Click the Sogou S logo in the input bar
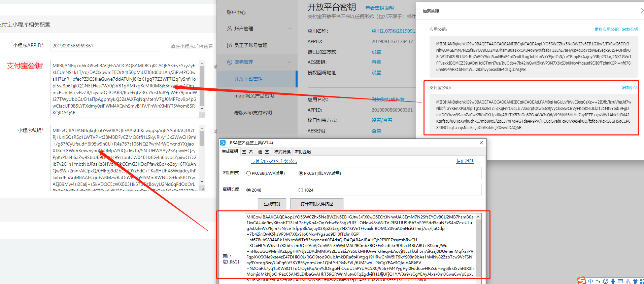The height and width of the screenshot is (284, 644). tap(582, 281)
